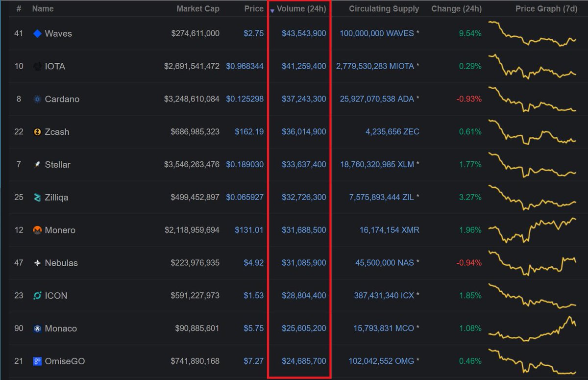588x380 pixels.
Task: Sort by Change (24h) header
Action: pos(456,9)
